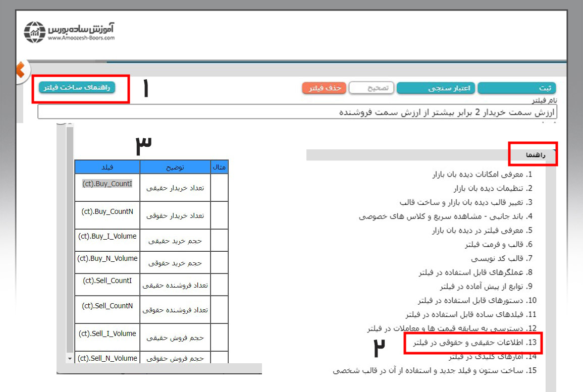Click the فیلد column header
Viewport: 583px width, 392px height.
107,166
